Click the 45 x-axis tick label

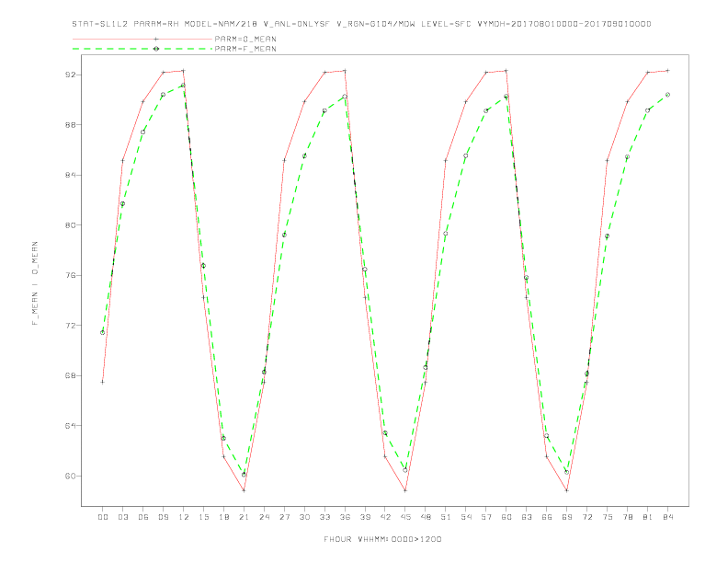[x=405, y=517]
